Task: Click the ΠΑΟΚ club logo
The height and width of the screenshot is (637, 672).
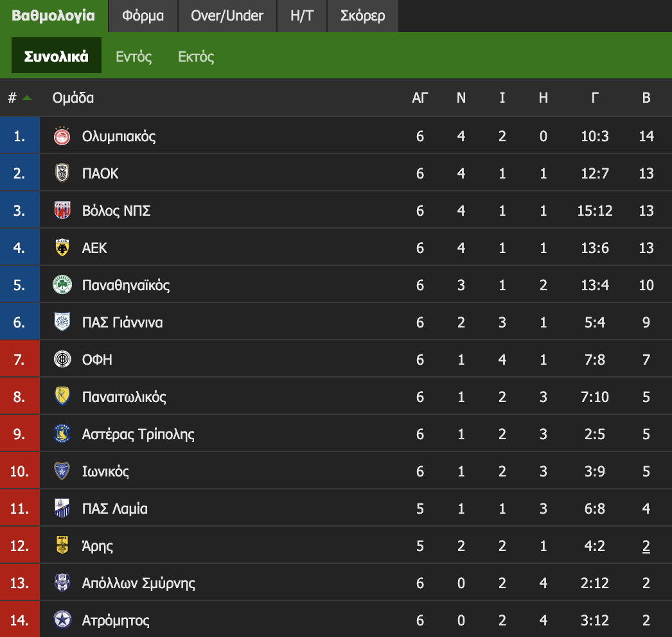Action: 62,173
